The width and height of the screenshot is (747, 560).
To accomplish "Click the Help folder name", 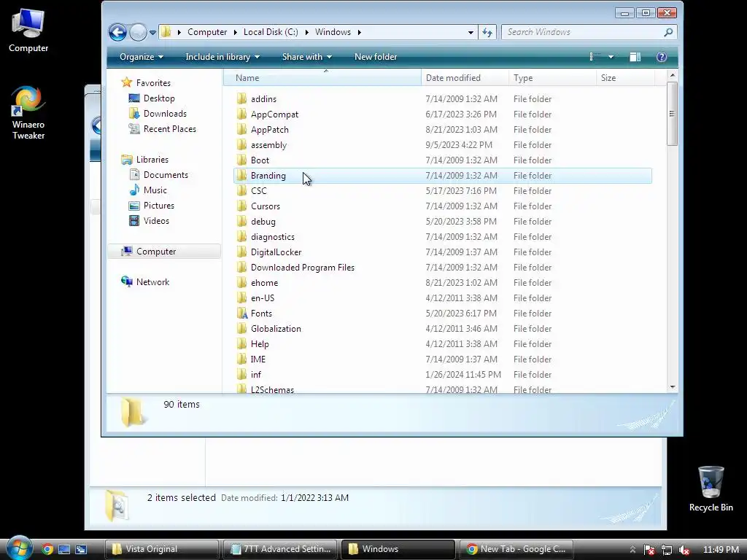I will pos(260,344).
